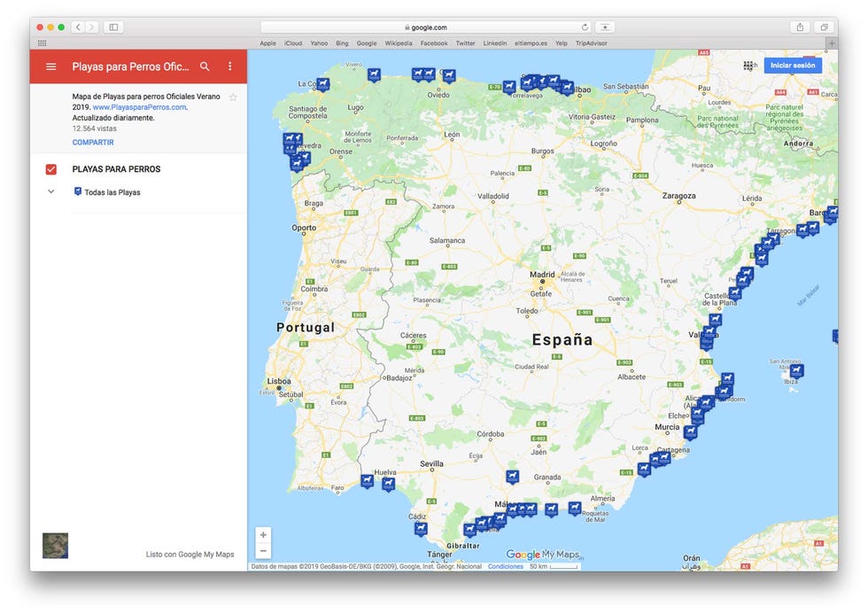Click the Todas las Playas layer name
The height and width of the screenshot is (614, 868).
pyautogui.click(x=112, y=192)
